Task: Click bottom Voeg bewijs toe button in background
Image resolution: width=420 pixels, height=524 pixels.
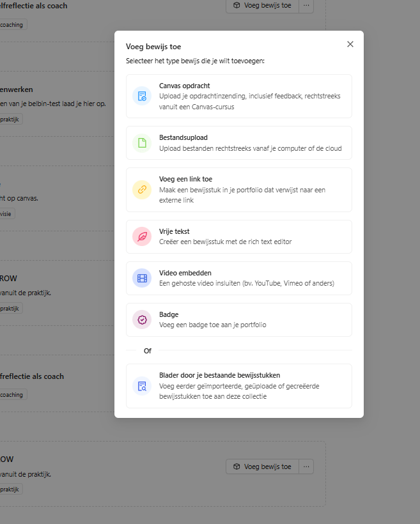Action: pyautogui.click(x=263, y=466)
